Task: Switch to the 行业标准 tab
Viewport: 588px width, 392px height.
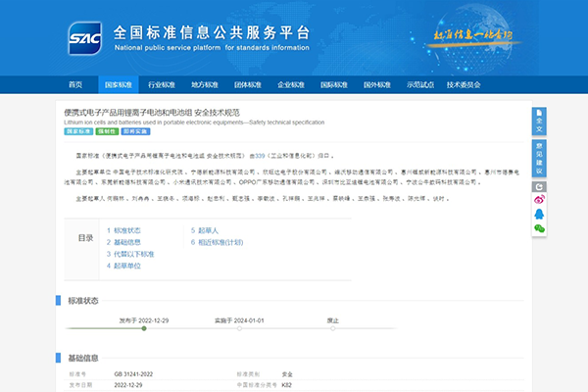Action: (163, 85)
